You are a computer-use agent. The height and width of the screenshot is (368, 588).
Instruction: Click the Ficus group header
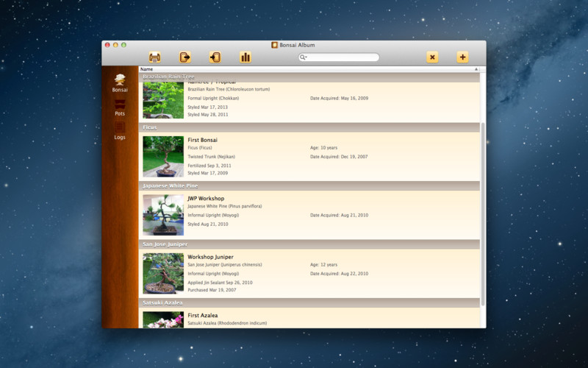pyautogui.click(x=309, y=127)
